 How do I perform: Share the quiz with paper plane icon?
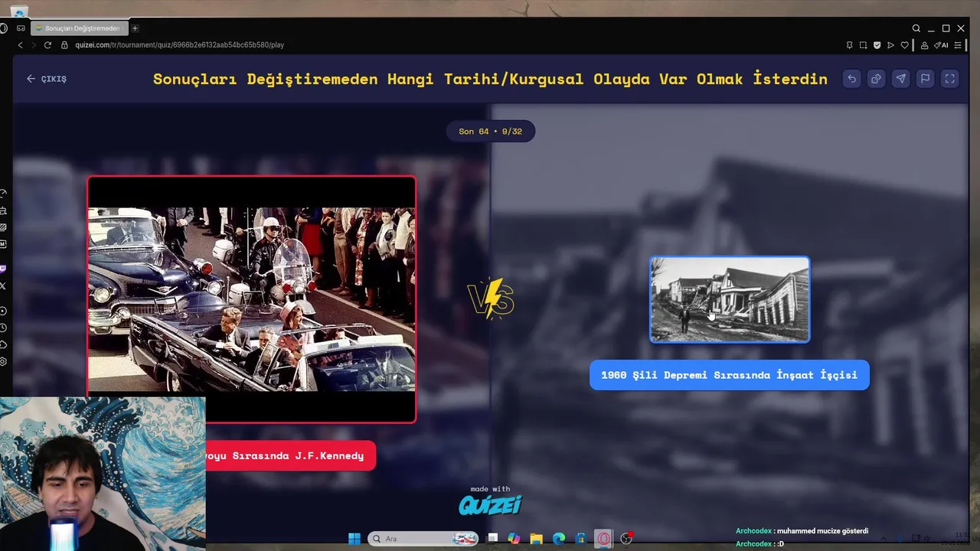[x=900, y=79]
